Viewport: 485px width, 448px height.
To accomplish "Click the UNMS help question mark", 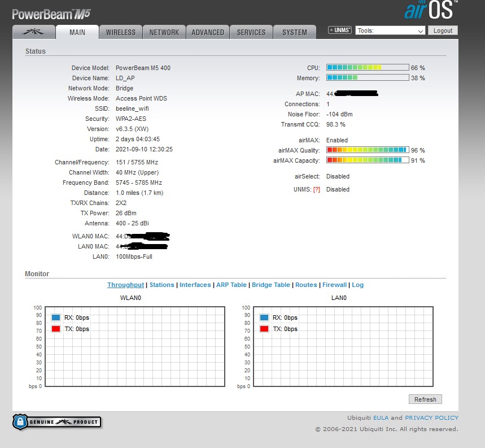I will 316,189.
